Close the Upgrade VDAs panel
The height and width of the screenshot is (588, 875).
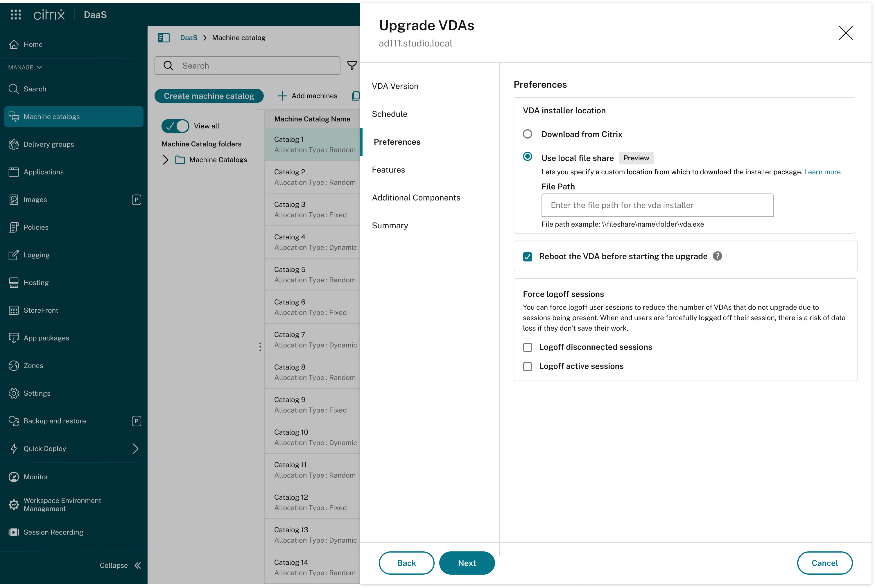tap(845, 33)
